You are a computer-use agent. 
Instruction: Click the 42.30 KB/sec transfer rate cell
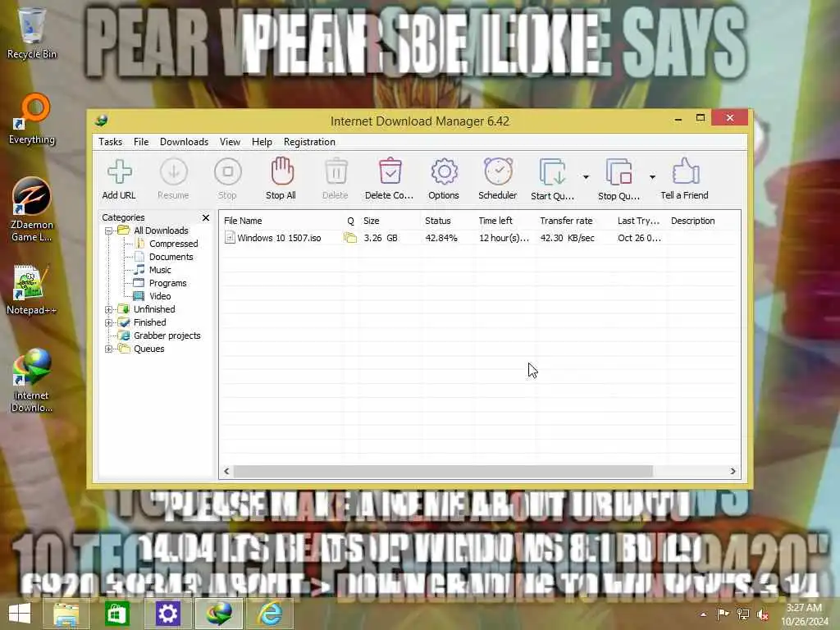pos(567,238)
